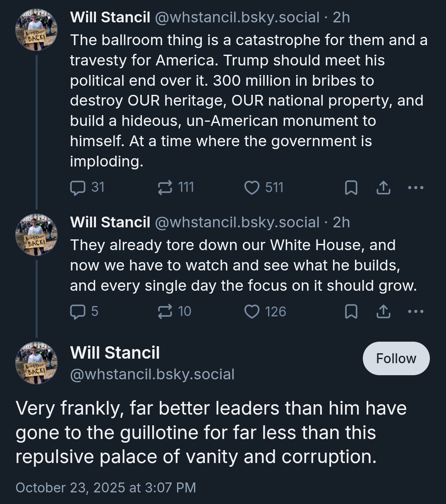Repost the first post with 111 reposts
This screenshot has height=504, width=446.
176,188
